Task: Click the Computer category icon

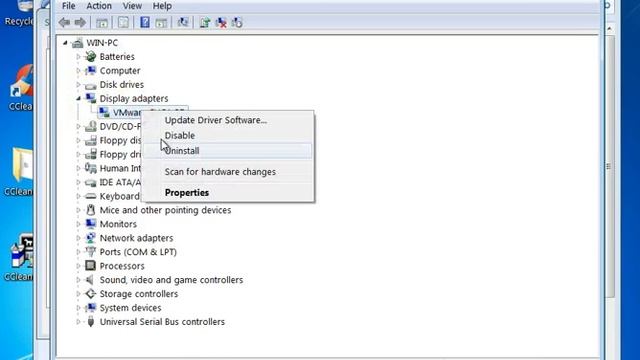Action: 91,71
